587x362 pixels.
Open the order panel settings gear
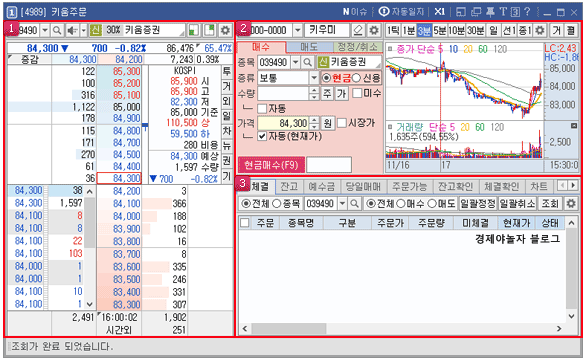coord(374,30)
